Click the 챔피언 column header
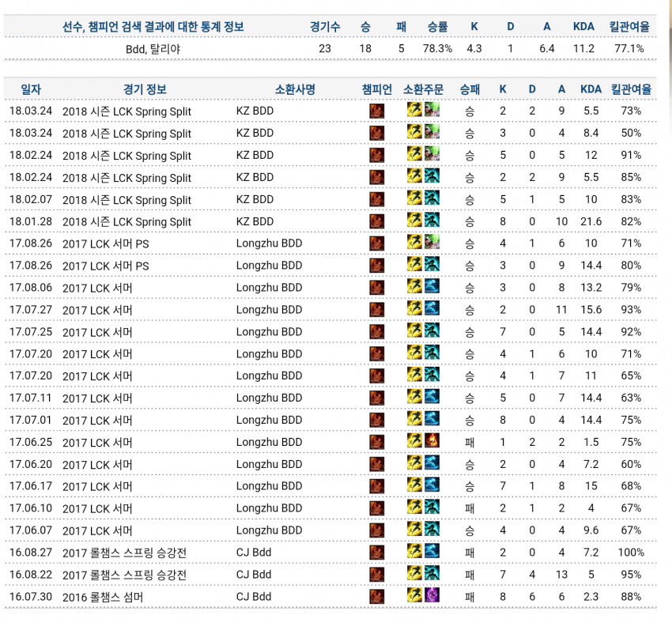Image resolution: width=672 pixels, height=619 pixels. pos(376,89)
